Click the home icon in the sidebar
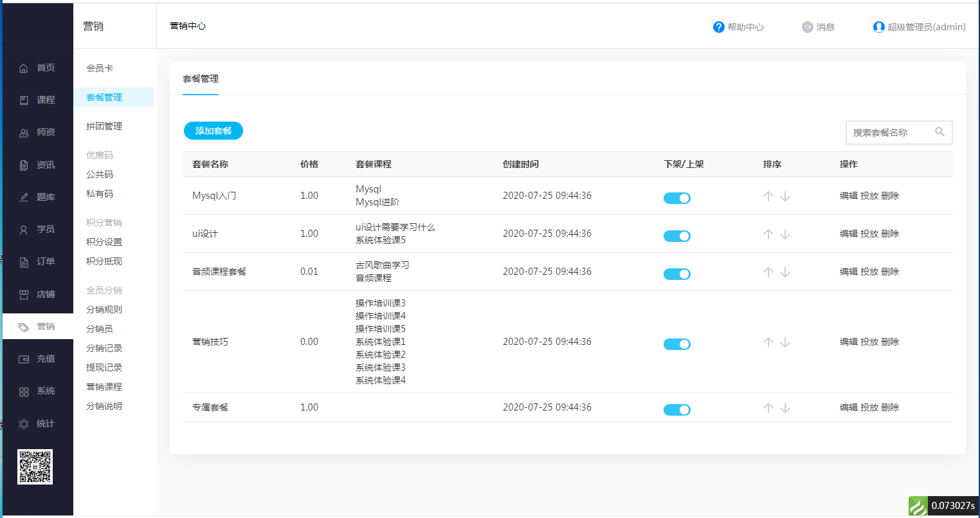This screenshot has width=980, height=518. 24,68
